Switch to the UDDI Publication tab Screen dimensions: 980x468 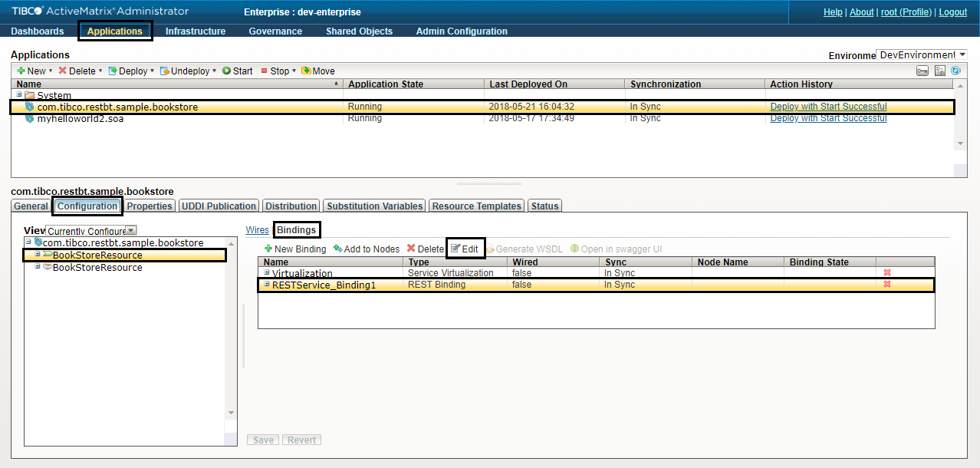point(219,206)
